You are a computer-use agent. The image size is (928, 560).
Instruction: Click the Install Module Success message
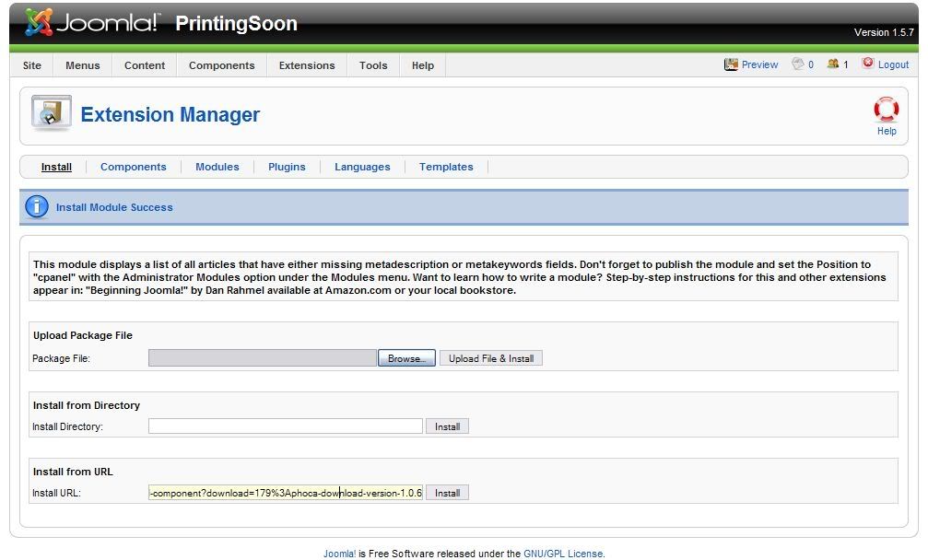pyautogui.click(x=114, y=207)
